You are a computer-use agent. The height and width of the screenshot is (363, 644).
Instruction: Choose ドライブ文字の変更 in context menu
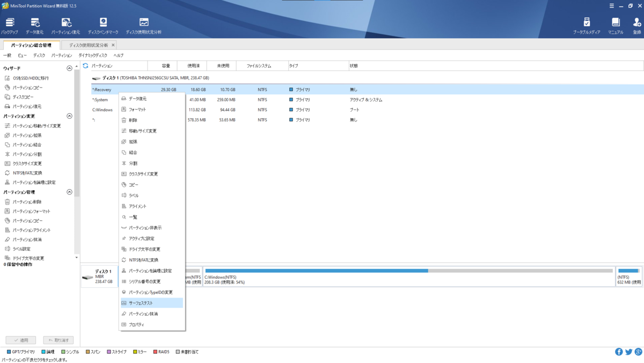[x=152, y=249]
